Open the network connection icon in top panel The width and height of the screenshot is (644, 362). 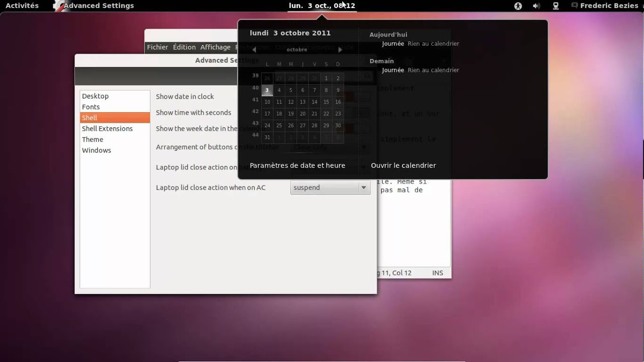click(x=556, y=6)
